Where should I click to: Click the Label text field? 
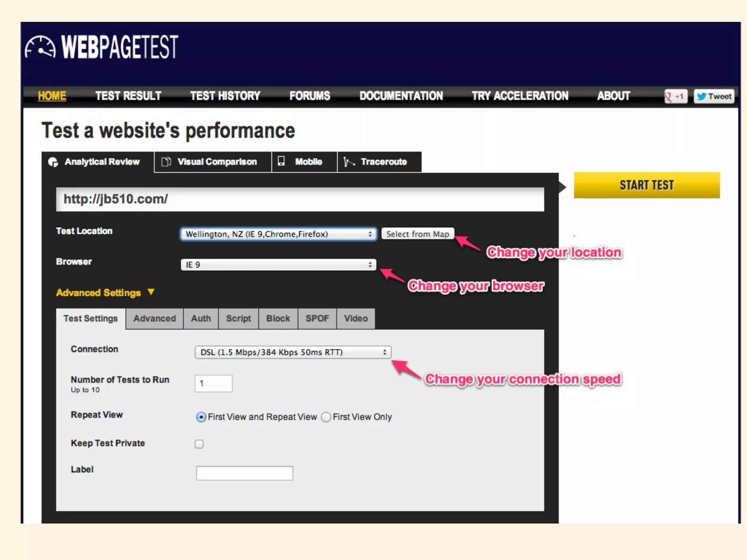(245, 473)
